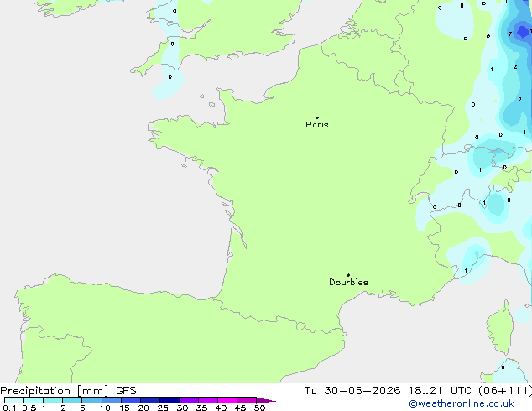532x411 pixels.
Task: Click the Paris location dot
Action: point(317,117)
